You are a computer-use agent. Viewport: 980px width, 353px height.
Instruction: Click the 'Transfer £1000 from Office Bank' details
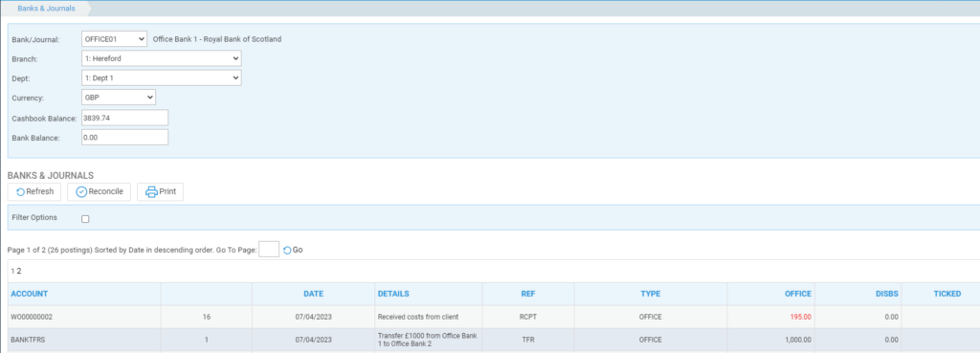(428, 340)
